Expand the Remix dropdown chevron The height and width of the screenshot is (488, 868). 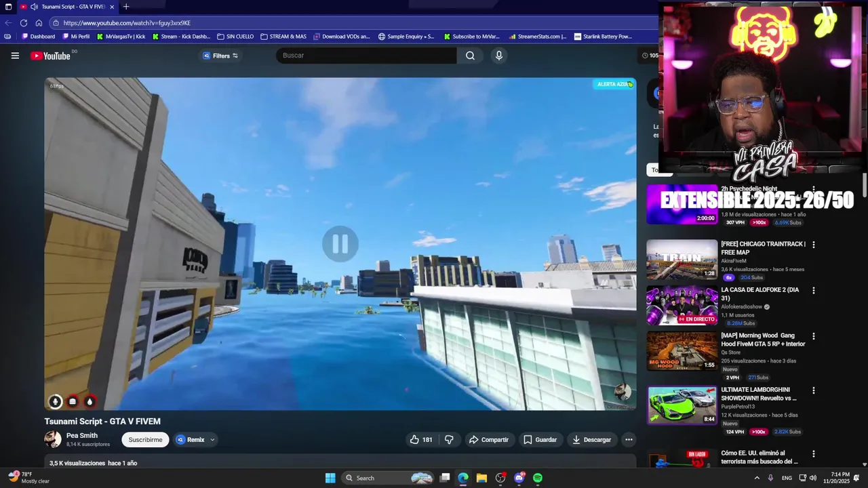[212, 440]
